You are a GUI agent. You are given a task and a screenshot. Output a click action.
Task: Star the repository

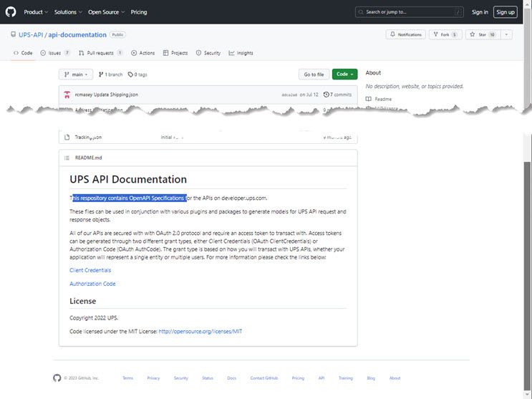pos(483,34)
